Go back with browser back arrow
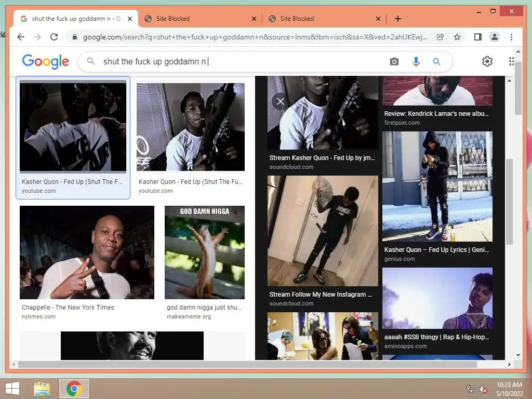 (x=21, y=37)
